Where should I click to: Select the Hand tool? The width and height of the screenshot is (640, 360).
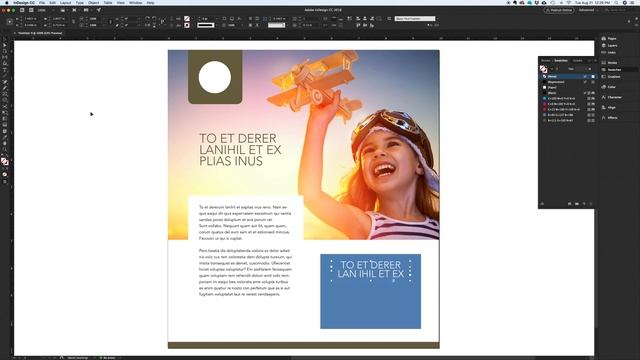pos(4,144)
